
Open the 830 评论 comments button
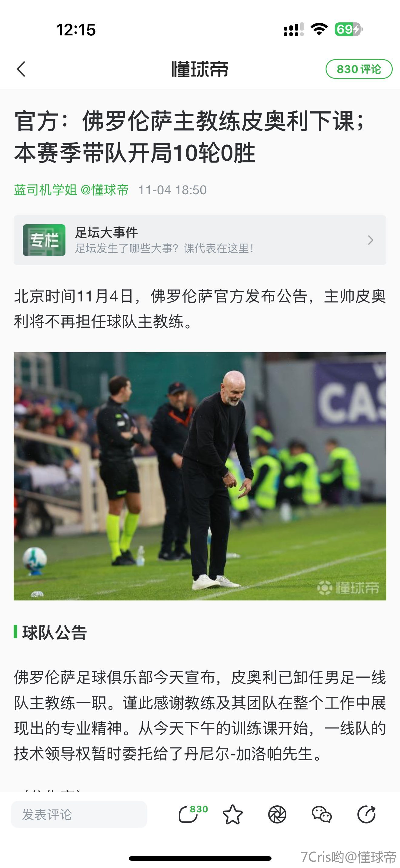[x=359, y=69]
